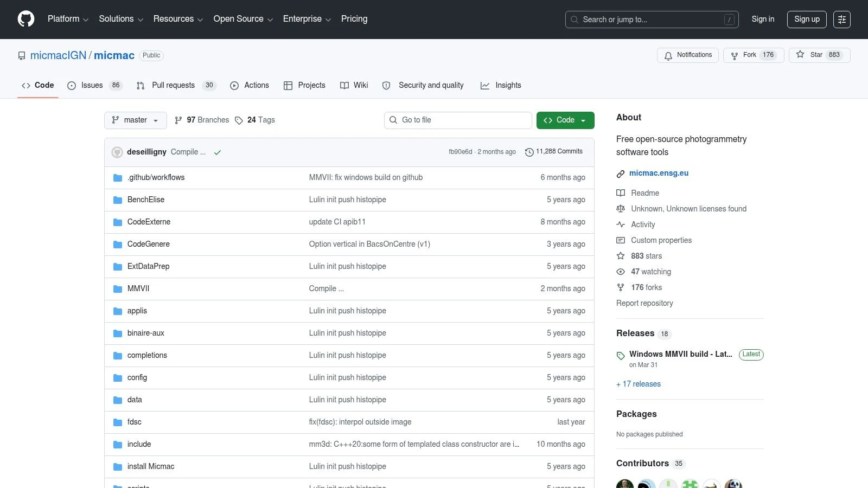Image resolution: width=868 pixels, height=488 pixels.
Task: Open the master branch selector dropdown
Action: [135, 120]
